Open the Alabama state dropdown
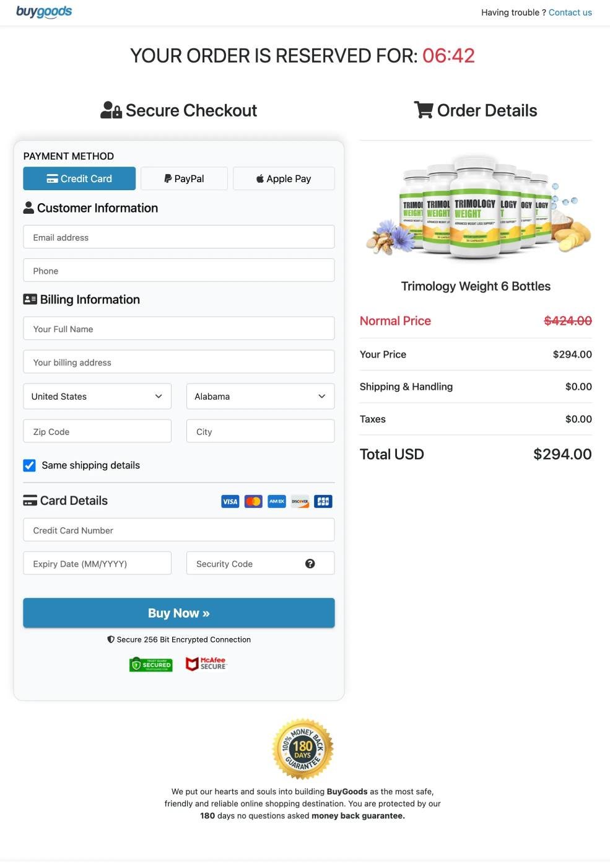The height and width of the screenshot is (868, 610). tap(260, 396)
